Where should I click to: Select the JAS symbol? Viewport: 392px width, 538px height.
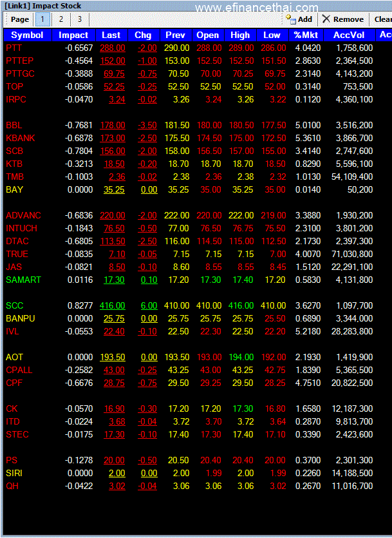(x=14, y=267)
